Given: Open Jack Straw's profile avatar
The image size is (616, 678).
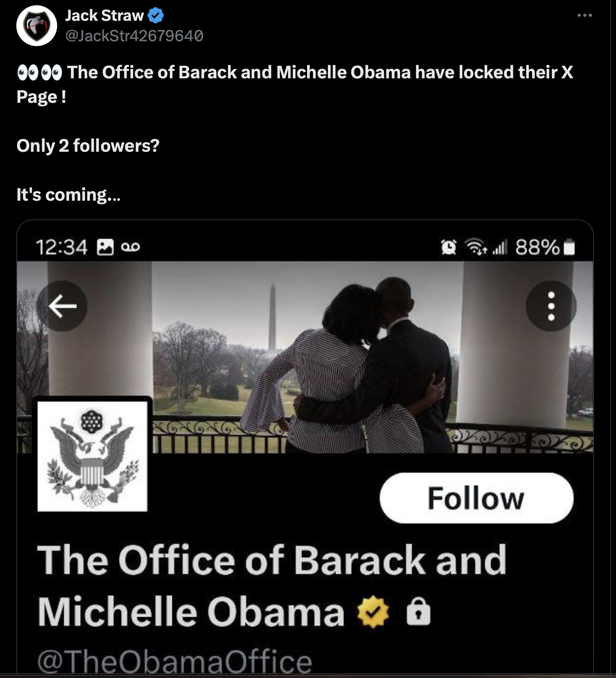Looking at the screenshot, I should point(36,25).
